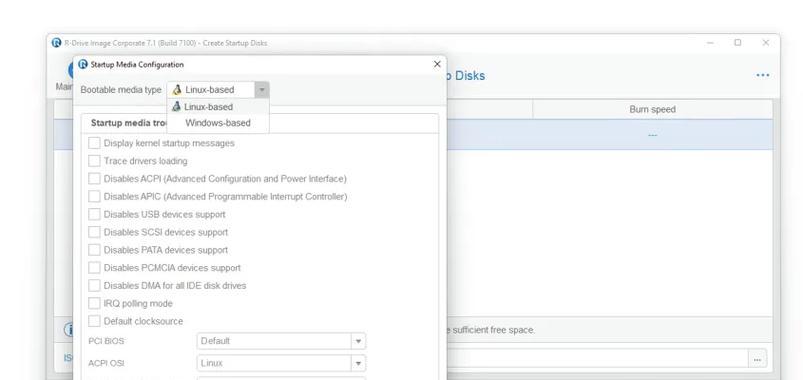Select Windows-based from the dropdown list
Screen dimensions: 803x380
coord(218,123)
